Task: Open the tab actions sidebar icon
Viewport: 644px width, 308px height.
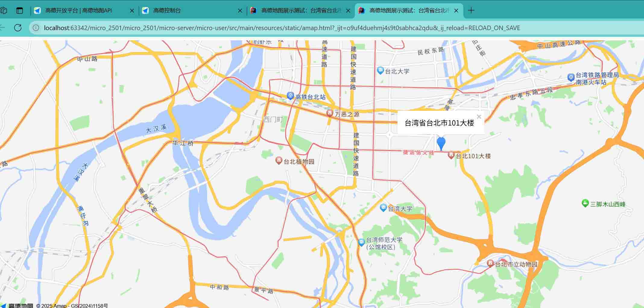Action: tap(20, 11)
